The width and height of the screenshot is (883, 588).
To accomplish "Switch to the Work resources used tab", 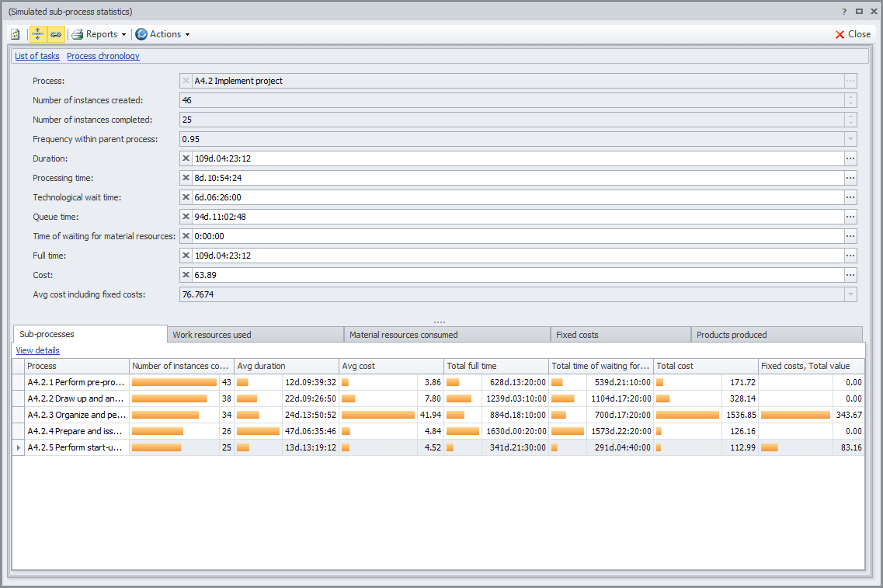I will click(x=255, y=335).
